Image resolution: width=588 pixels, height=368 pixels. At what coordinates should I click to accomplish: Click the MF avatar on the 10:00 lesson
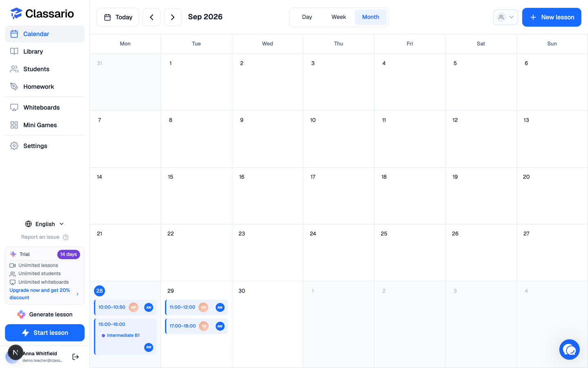click(134, 307)
